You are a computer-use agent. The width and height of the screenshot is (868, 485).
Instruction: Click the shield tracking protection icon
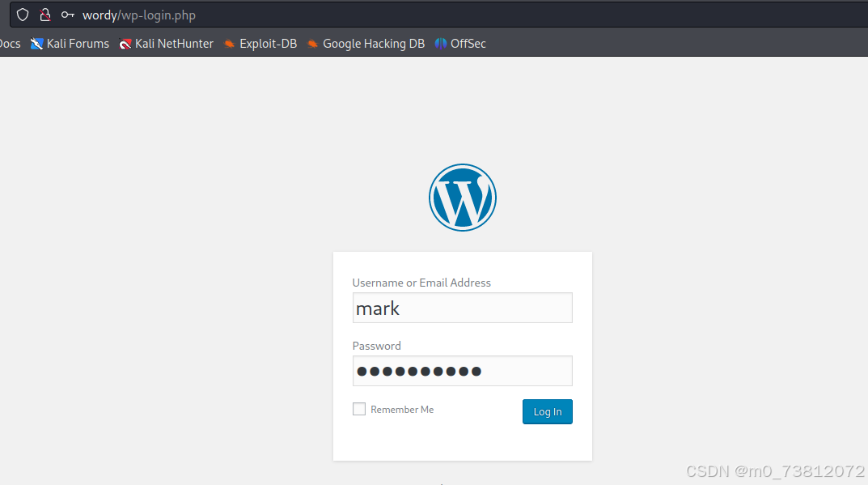[23, 15]
